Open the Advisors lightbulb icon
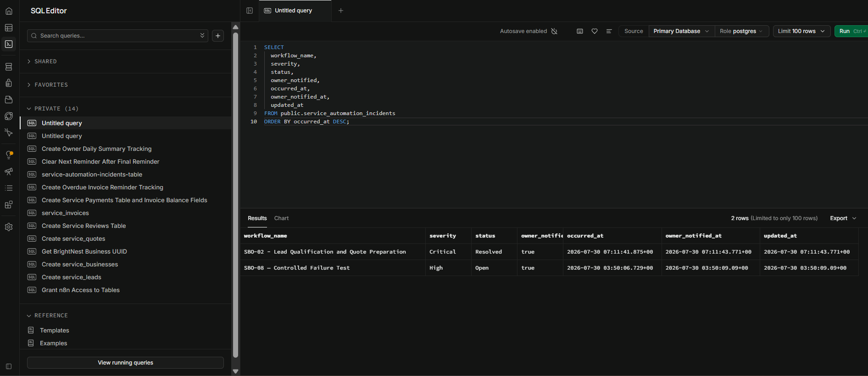Screen dimensions: 868x376 (x=9, y=155)
